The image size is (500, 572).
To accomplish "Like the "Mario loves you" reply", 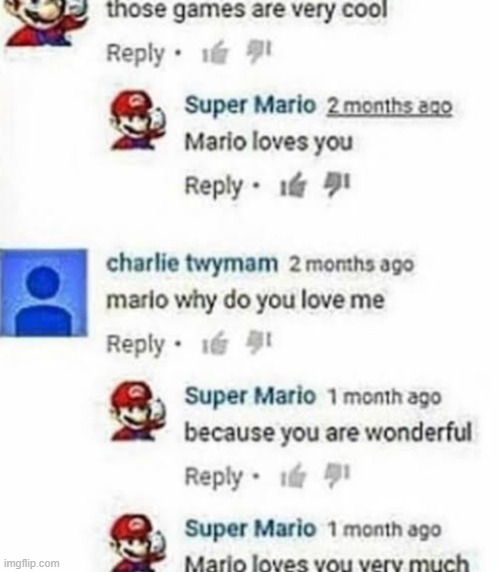I will tap(293, 185).
